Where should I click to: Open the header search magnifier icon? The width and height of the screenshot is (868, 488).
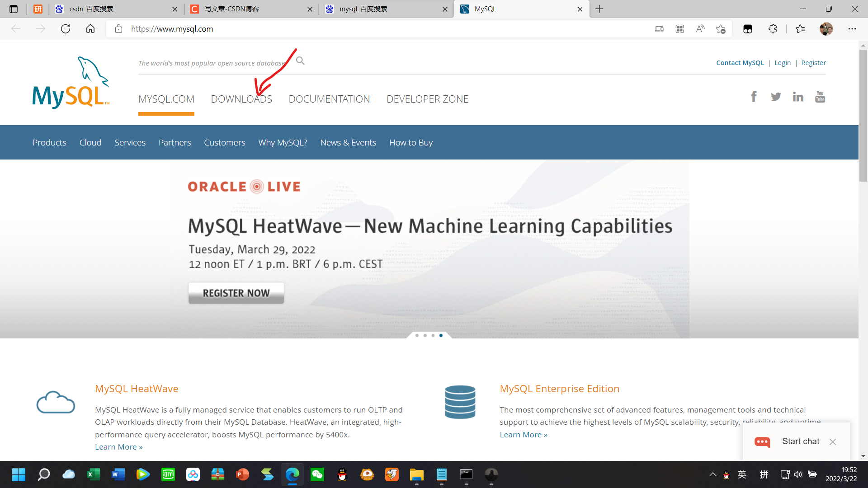coord(300,60)
